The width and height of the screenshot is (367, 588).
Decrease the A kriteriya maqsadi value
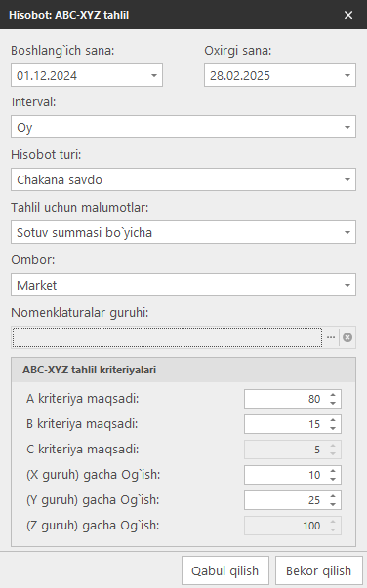(333, 403)
